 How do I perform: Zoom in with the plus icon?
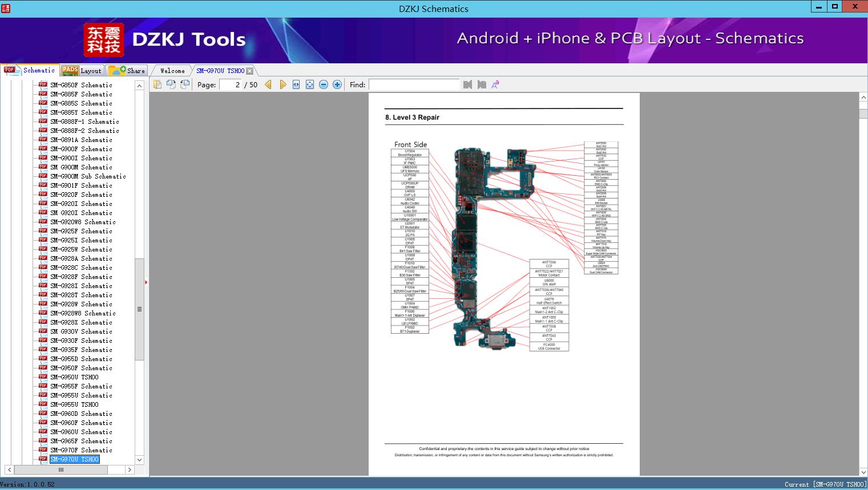coord(337,84)
